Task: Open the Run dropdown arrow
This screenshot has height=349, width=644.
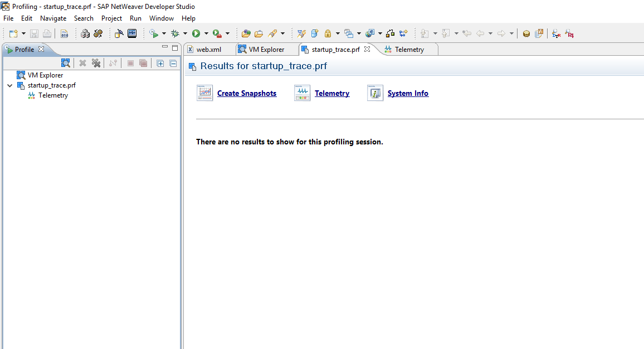Action: (x=206, y=33)
